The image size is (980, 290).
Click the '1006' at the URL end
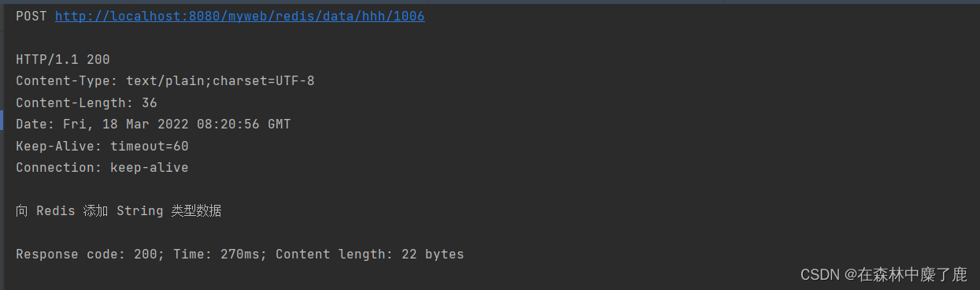409,16
